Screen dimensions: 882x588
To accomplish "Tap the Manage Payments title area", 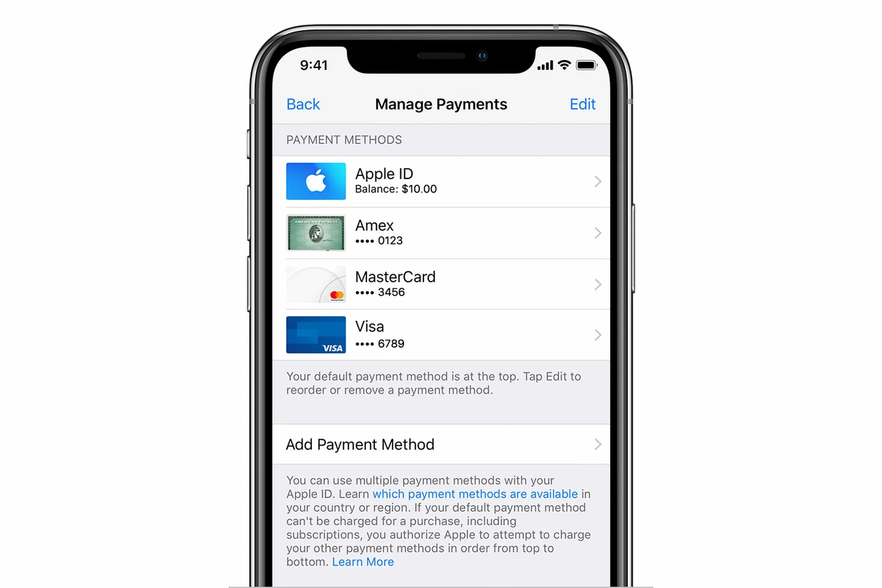I will point(441,104).
